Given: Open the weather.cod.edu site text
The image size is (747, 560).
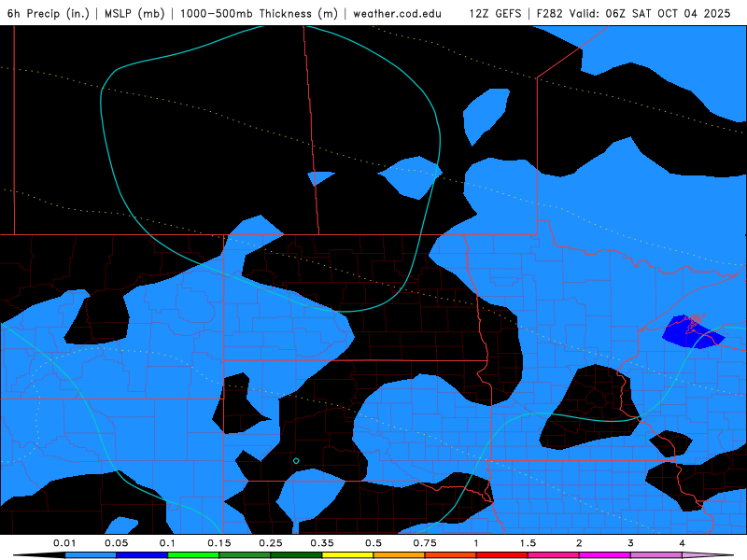Looking at the screenshot, I should [397, 13].
